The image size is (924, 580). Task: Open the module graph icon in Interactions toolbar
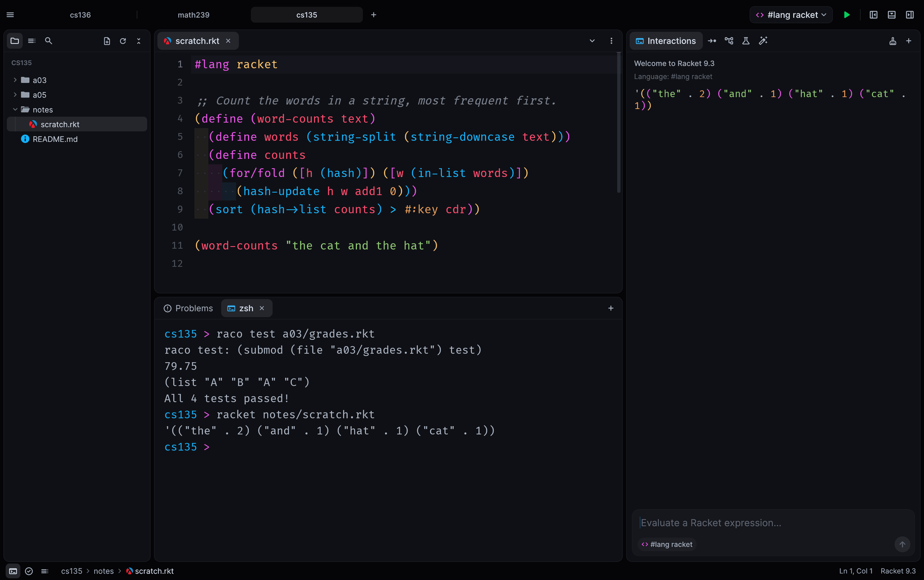pos(729,41)
